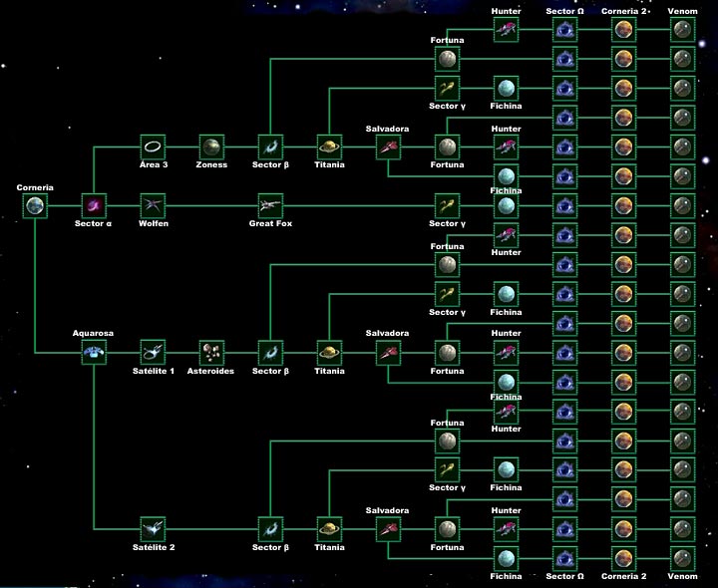
Task: Click Sector Ω icon in the topmost row
Action: point(564,30)
